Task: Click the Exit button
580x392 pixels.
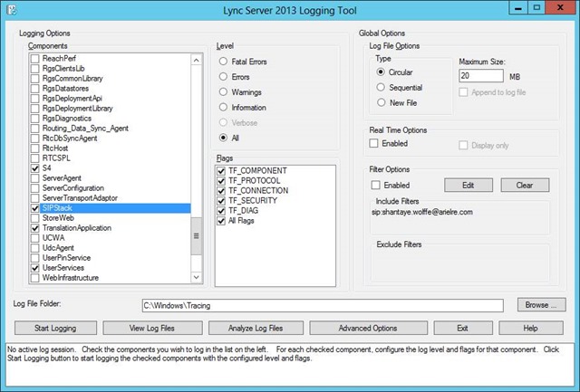Action: pos(463,328)
